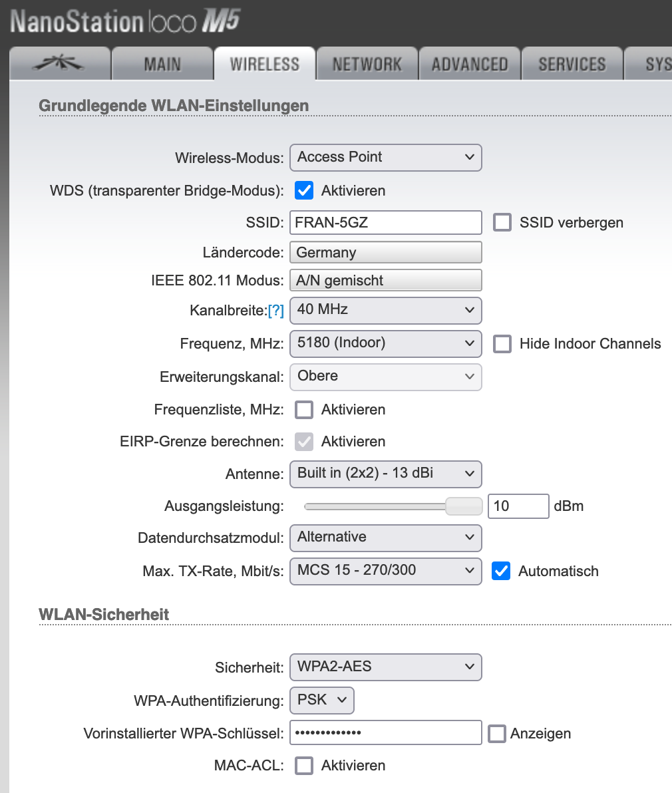Expand the Kanalbreite 40 MHz dropdown
Image resolution: width=672 pixels, height=793 pixels.
coord(386,310)
